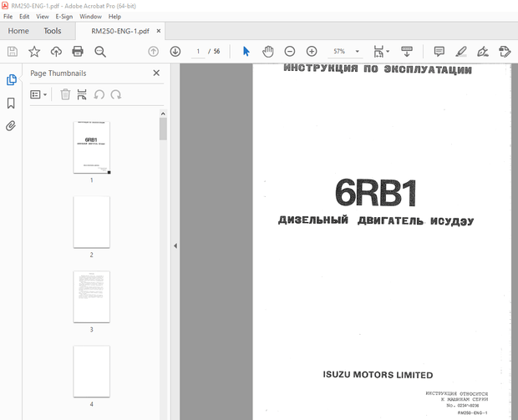Close the Page Thumbnails panel
Viewport: 518px width, 420px height.
[156, 73]
